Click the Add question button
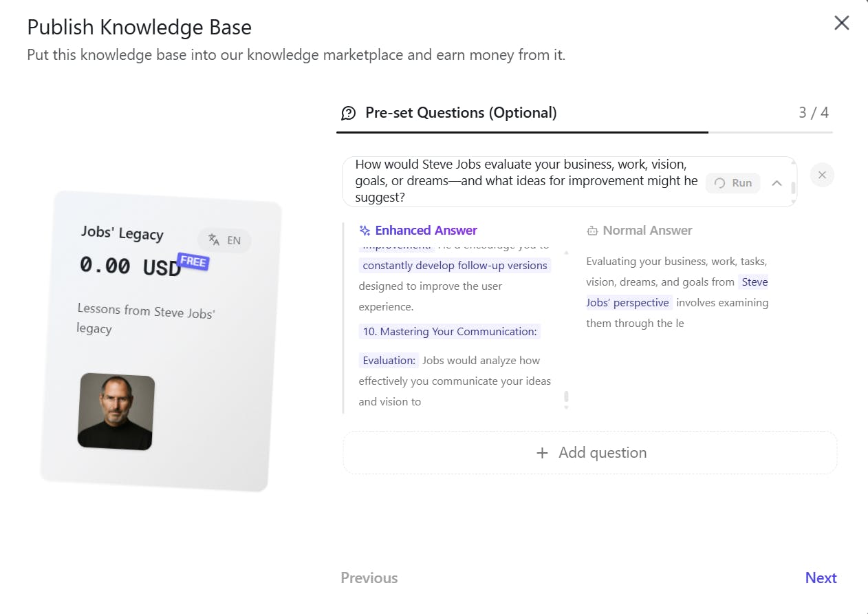868x614 pixels. pos(590,453)
